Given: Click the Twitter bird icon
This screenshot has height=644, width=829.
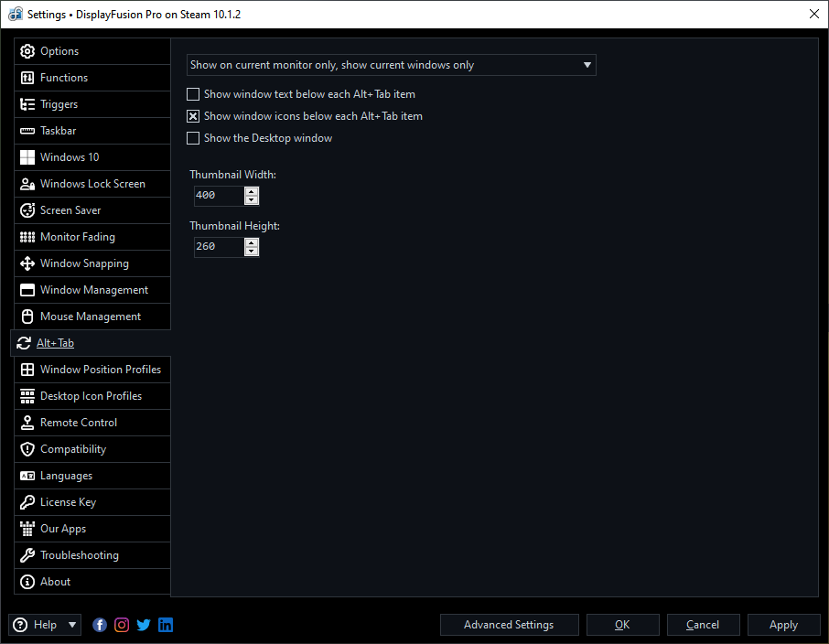Looking at the screenshot, I should (144, 625).
